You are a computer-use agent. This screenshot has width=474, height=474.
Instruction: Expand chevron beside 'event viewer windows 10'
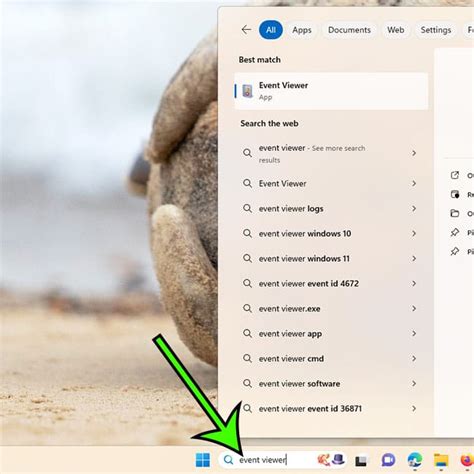414,234
